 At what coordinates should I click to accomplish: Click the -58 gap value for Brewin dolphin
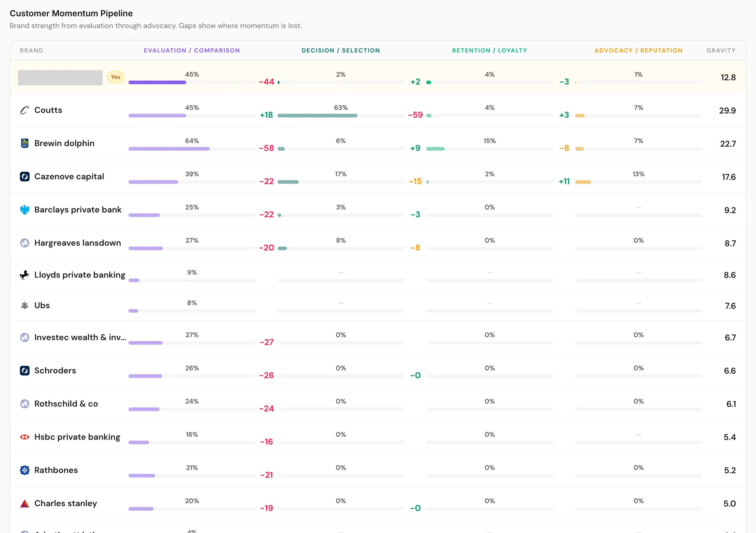266,148
